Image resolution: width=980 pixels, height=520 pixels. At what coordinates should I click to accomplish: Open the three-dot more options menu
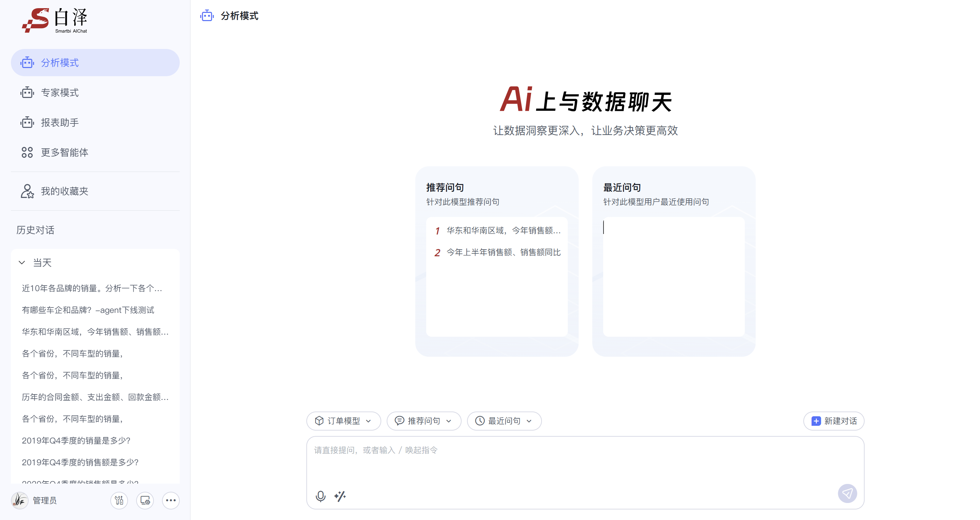coord(171,500)
